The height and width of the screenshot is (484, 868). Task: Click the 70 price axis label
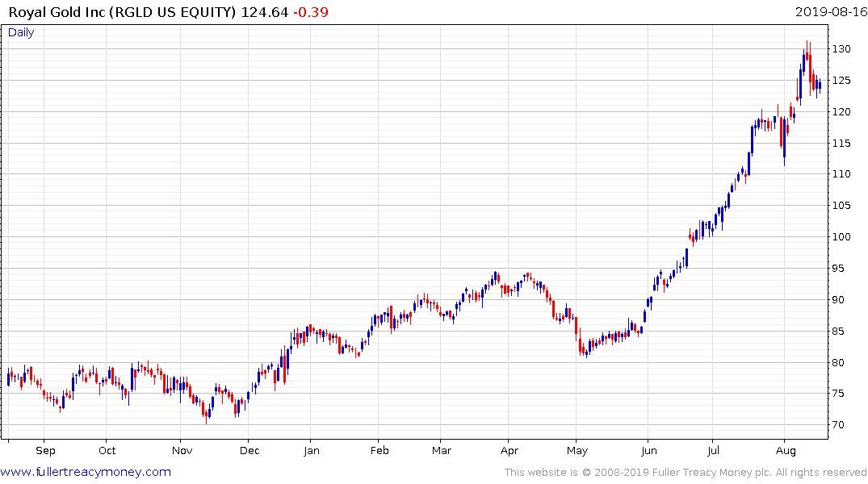[x=839, y=425]
